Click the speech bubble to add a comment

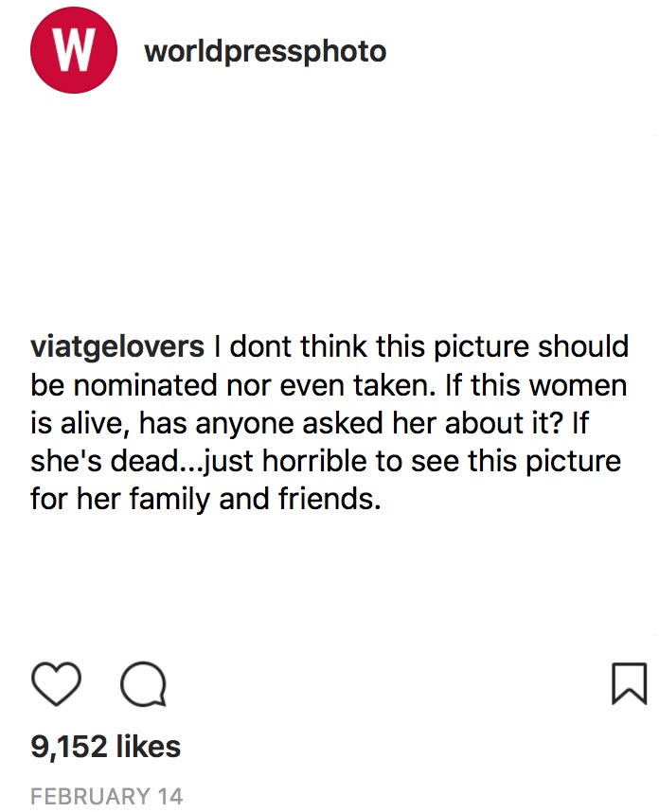[144, 684]
